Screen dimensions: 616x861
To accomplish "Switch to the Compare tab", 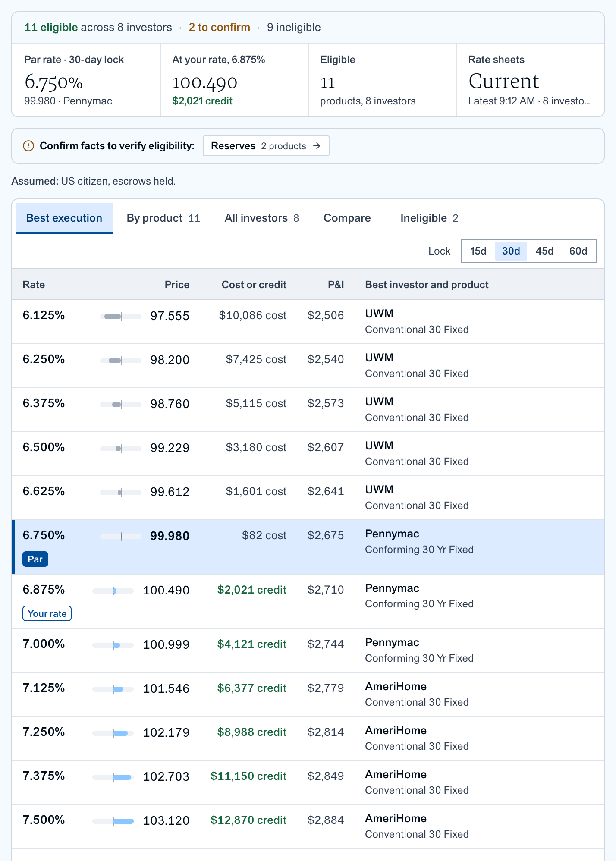I will [x=347, y=218].
